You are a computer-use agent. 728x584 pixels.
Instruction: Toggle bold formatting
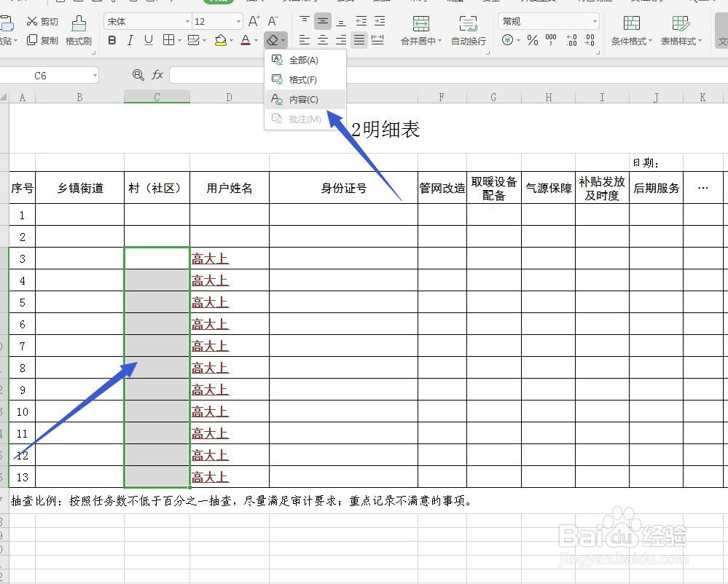point(111,41)
